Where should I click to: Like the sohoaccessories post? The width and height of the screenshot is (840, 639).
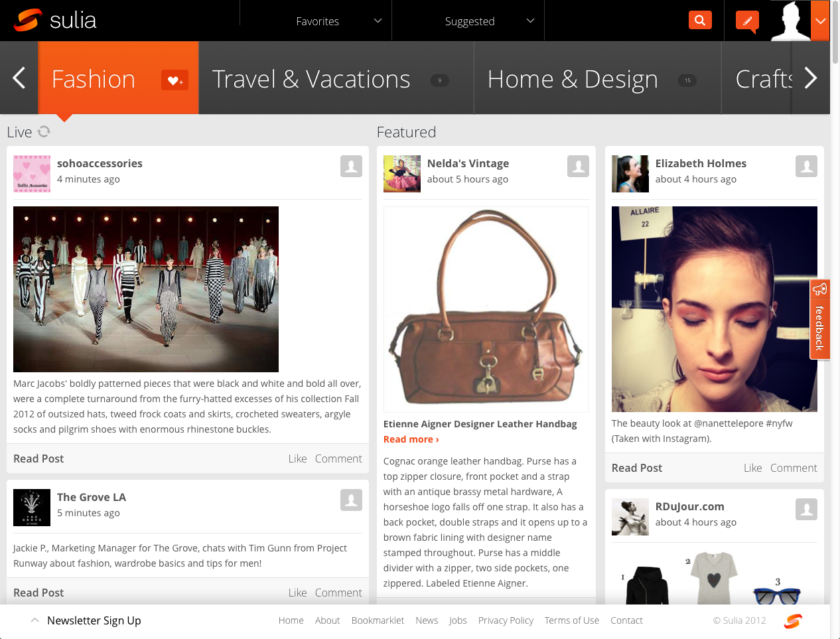(x=298, y=459)
